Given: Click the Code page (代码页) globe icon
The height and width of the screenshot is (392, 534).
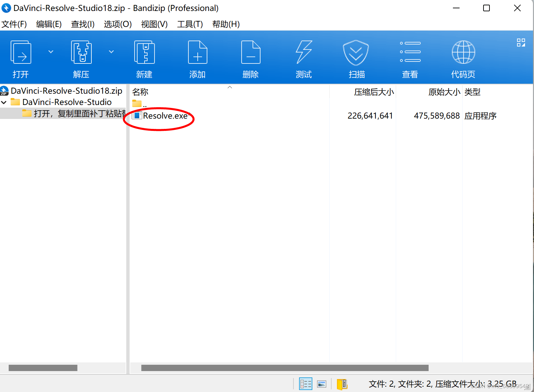Looking at the screenshot, I should pyautogui.click(x=464, y=52).
